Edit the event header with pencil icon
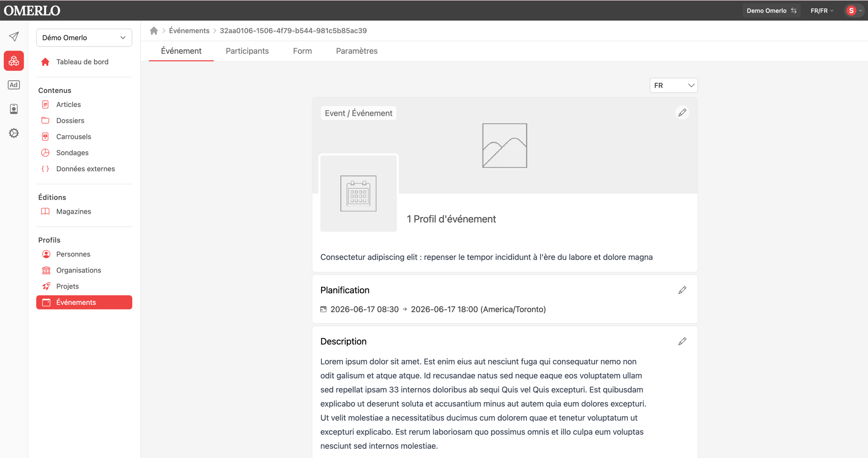The image size is (868, 458). (682, 112)
